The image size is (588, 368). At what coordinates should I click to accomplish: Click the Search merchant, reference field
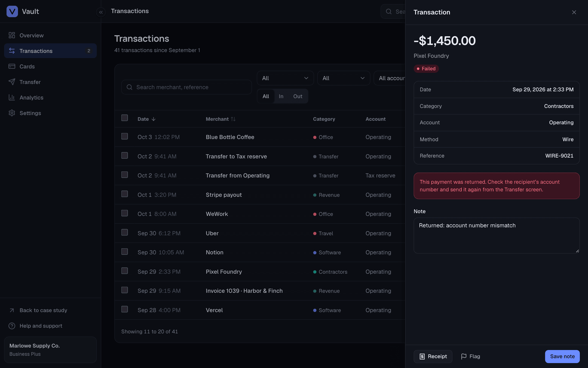(x=186, y=87)
